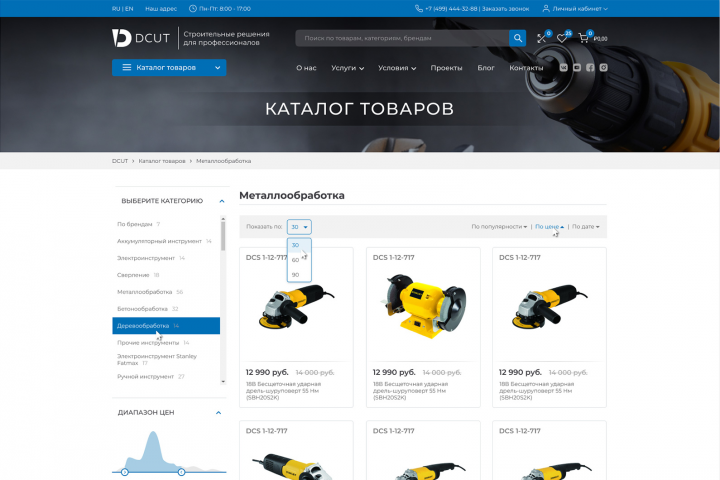The image size is (720, 480).
Task: Click the hamburger icon in Каталог товаров
Action: pyautogui.click(x=127, y=68)
